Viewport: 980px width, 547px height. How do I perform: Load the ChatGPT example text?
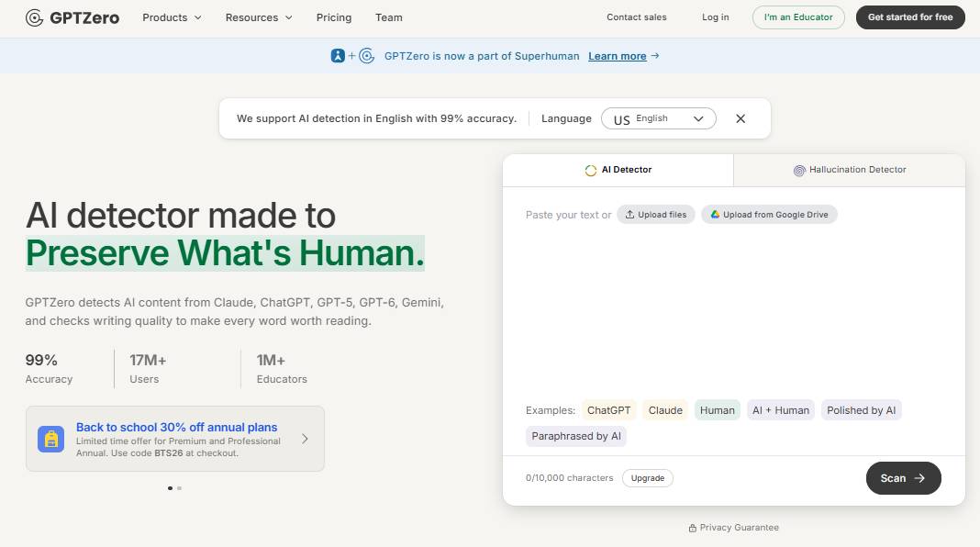[608, 410]
